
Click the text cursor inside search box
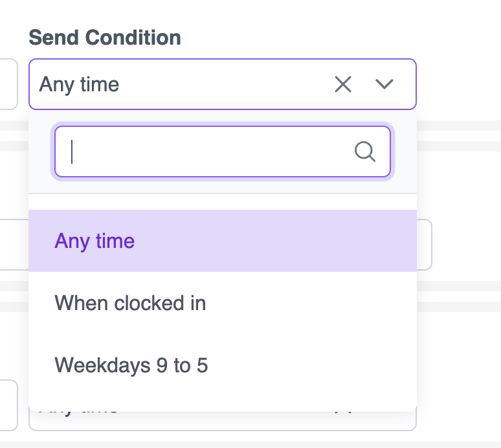pyautogui.click(x=72, y=151)
